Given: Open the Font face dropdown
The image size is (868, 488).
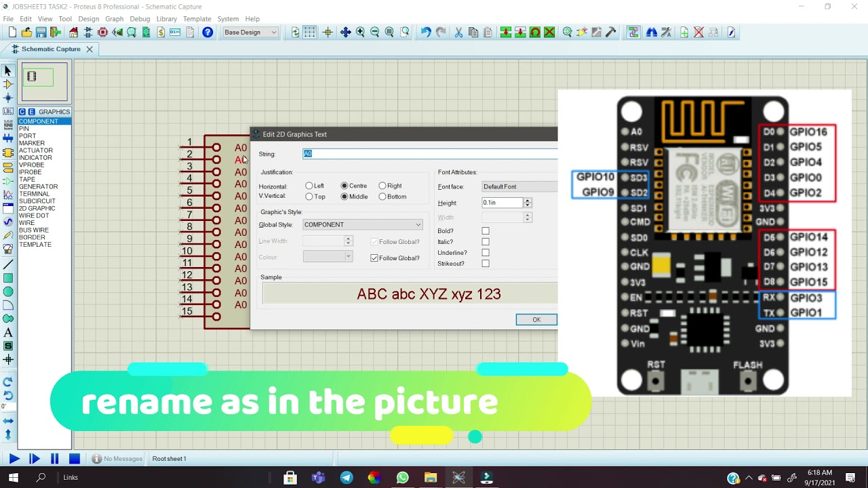Looking at the screenshot, I should pyautogui.click(x=519, y=186).
